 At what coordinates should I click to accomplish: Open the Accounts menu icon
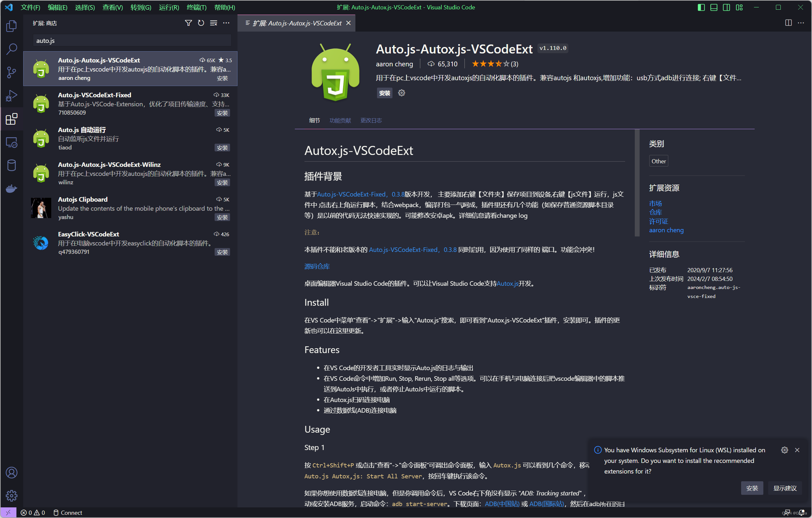pyautogui.click(x=12, y=473)
